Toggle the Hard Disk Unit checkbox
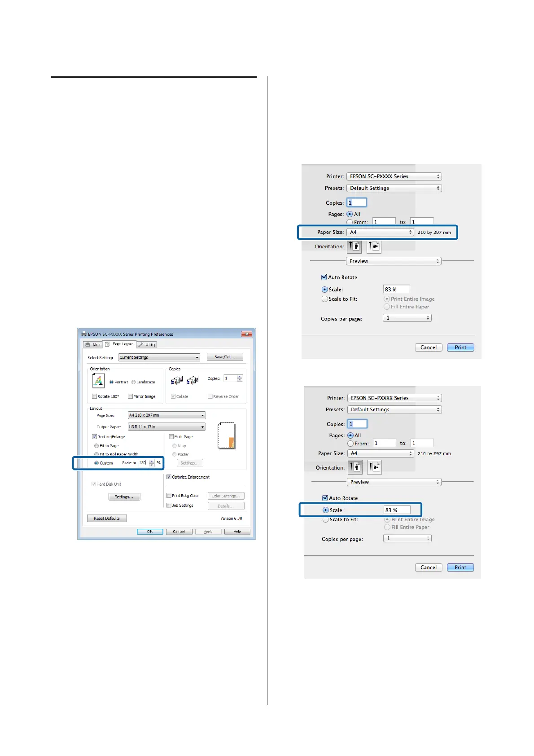 click(94, 484)
